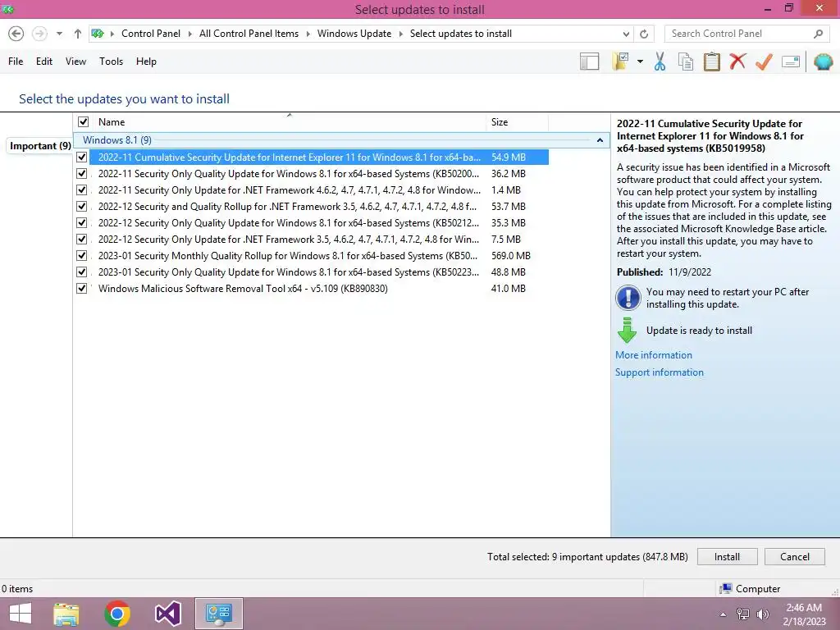Uncheck 2022-12 Security and Quality Rollup checkbox
This screenshot has height=630, width=840.
tap(81, 206)
